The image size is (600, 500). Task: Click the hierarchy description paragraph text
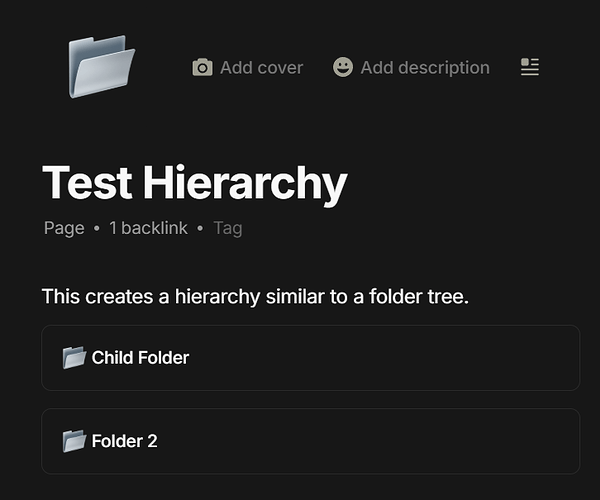pyautogui.click(x=255, y=296)
